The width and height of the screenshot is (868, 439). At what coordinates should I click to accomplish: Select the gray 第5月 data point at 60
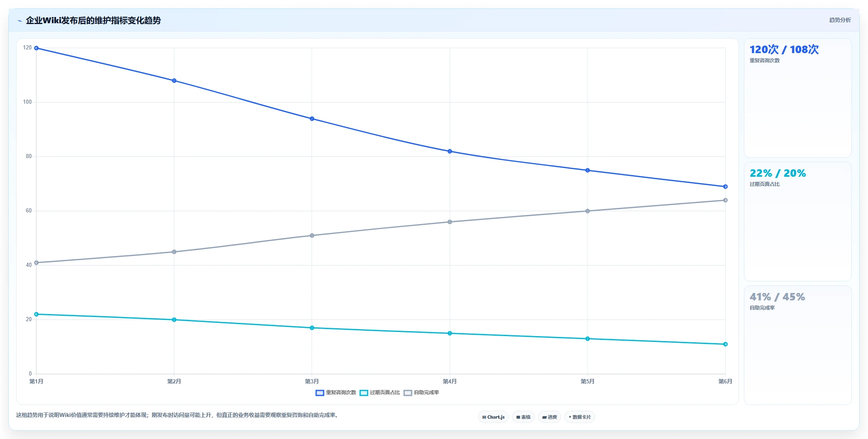[588, 211]
